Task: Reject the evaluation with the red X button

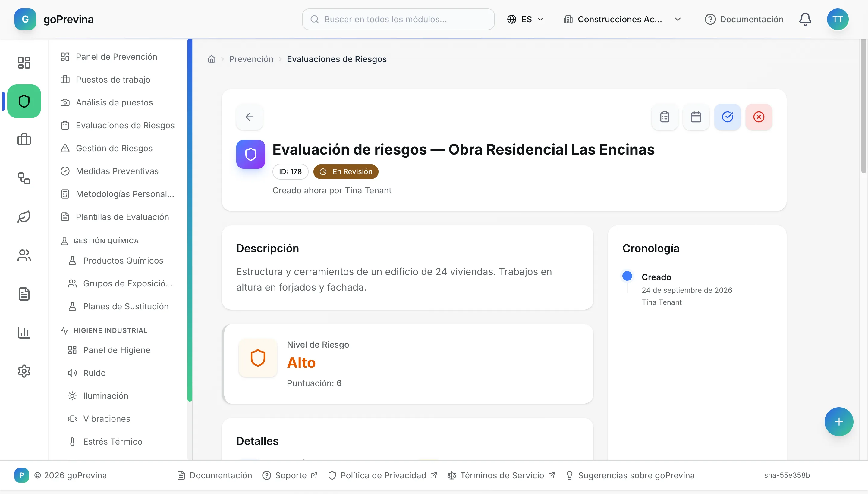Action: (759, 117)
